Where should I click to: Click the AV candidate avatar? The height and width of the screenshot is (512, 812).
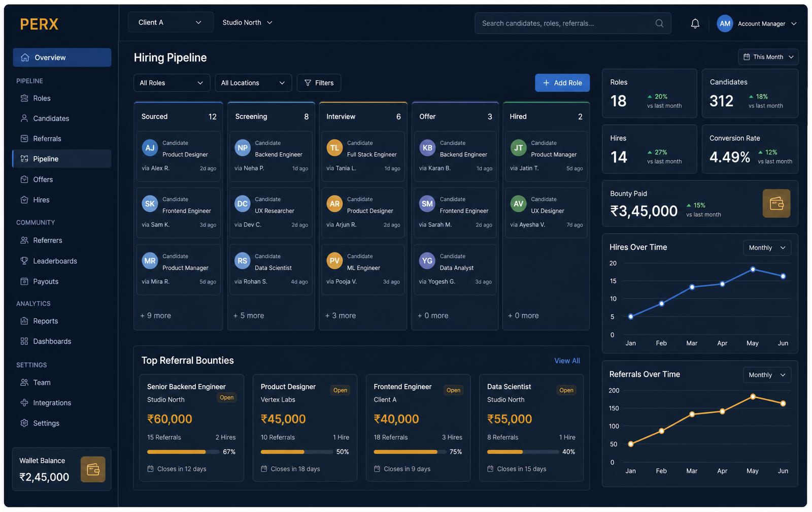518,204
